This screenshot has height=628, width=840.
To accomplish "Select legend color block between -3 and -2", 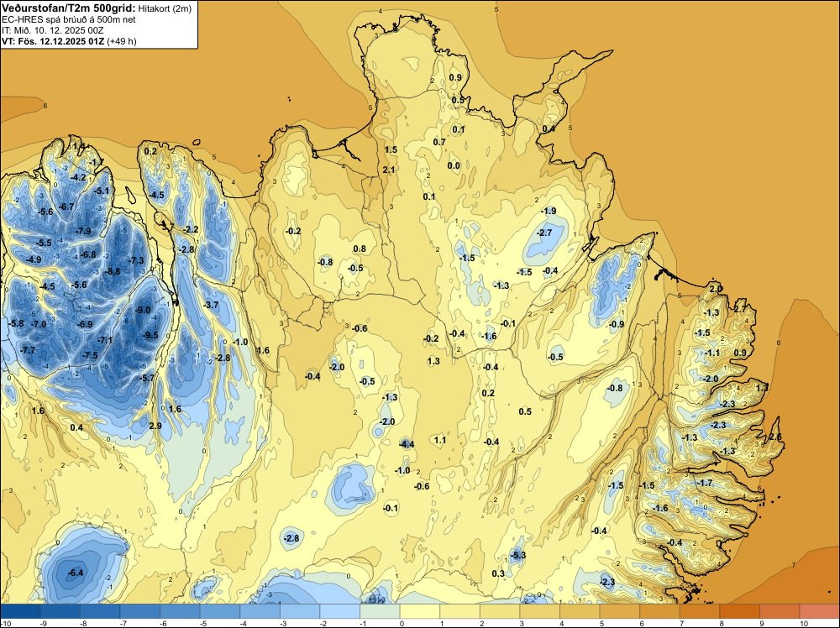I will (x=300, y=611).
